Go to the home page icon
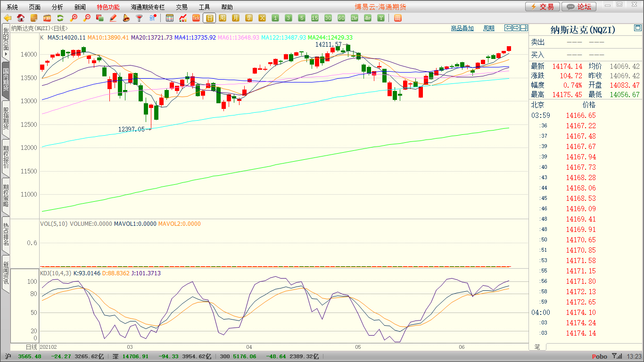644x362 pixels. [21, 18]
